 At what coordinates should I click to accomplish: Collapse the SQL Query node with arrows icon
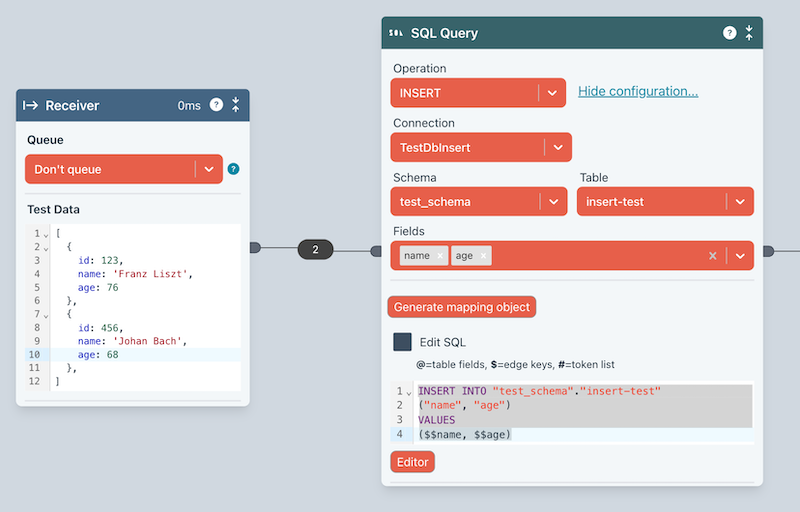pos(750,33)
